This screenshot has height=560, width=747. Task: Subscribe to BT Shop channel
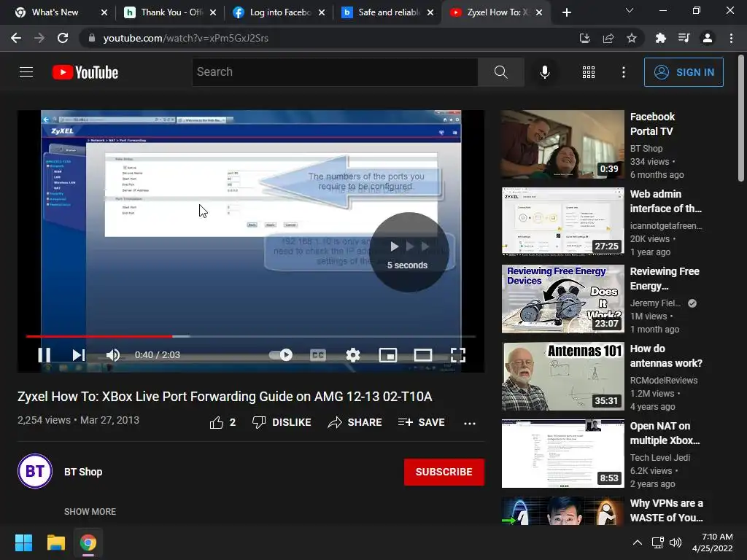point(444,472)
